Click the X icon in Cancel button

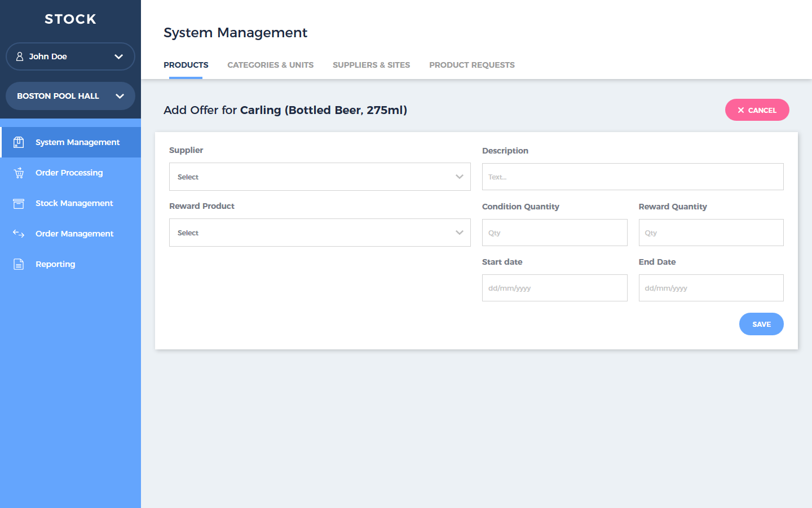point(741,111)
